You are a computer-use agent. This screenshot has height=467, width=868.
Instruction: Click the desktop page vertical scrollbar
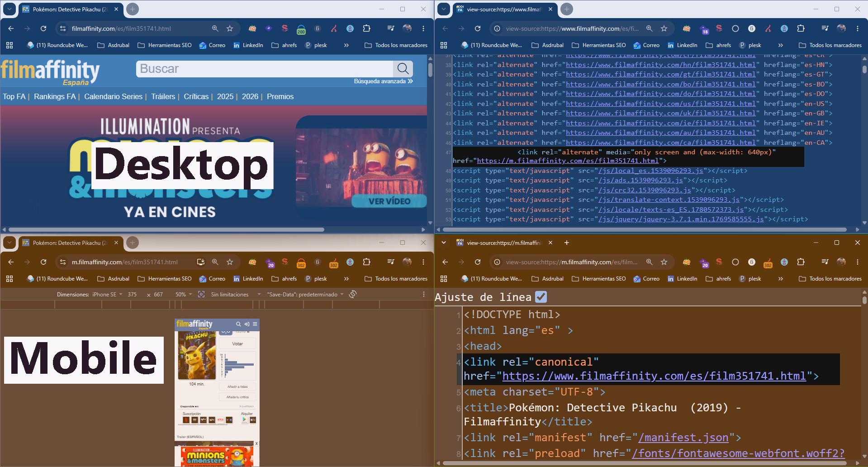(430, 69)
